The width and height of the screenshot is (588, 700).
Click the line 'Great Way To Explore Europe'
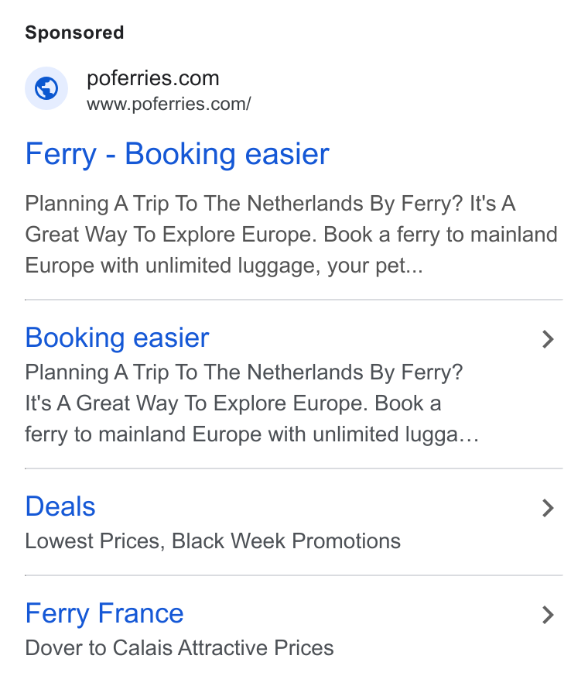pyautogui.click(x=292, y=235)
